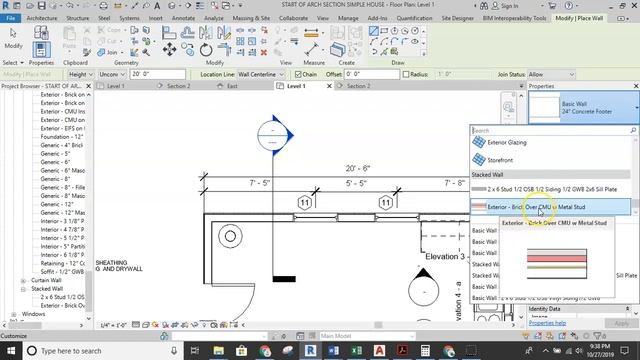Click the Measure Between Two References icon

[311, 50]
